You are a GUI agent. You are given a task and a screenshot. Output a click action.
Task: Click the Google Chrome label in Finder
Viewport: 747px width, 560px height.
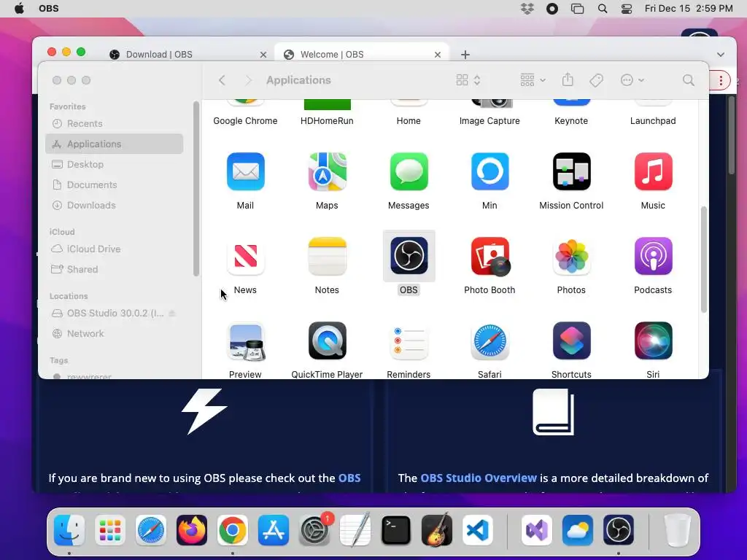245,121
